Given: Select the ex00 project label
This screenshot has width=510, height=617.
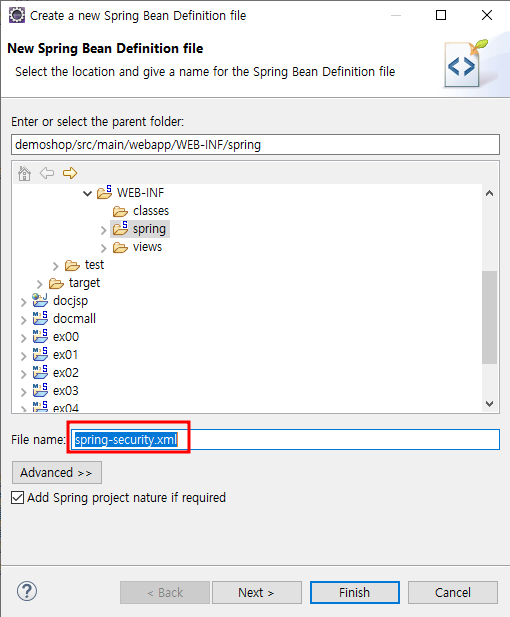Looking at the screenshot, I should point(66,337).
